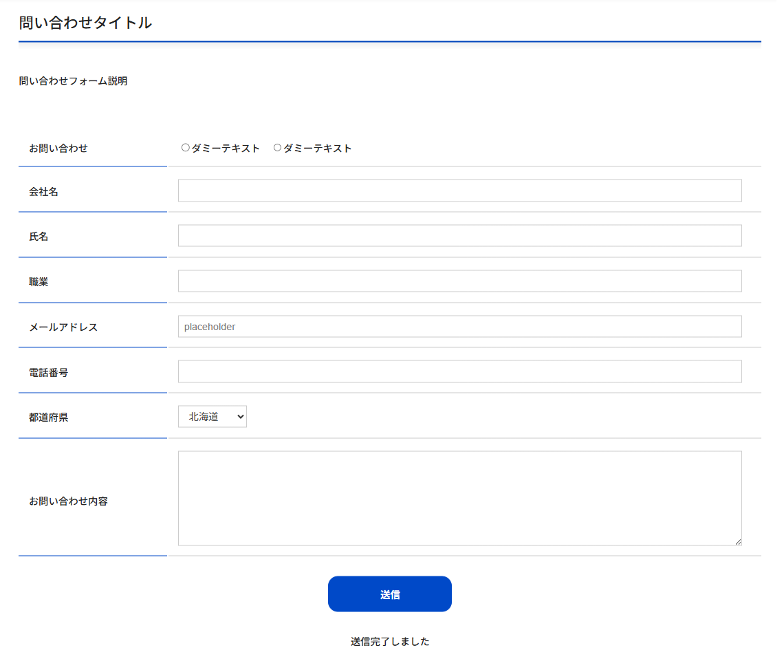784x672 pixels.
Task: Click the メールアドレス label text
Action: click(63, 327)
